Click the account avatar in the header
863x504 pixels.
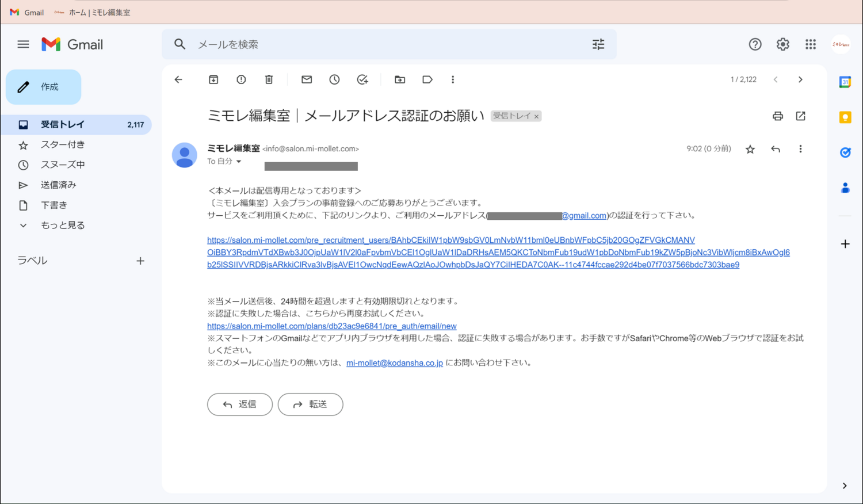tap(841, 44)
